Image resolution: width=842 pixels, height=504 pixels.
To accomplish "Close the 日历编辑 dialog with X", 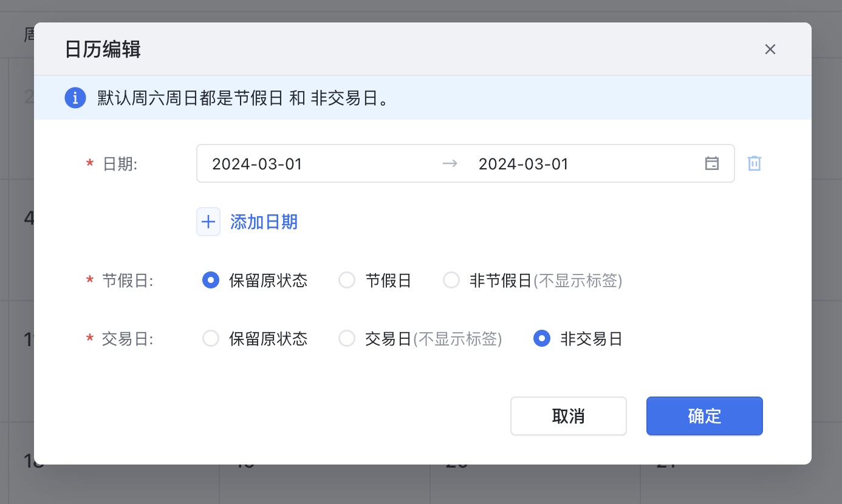I will pyautogui.click(x=770, y=49).
